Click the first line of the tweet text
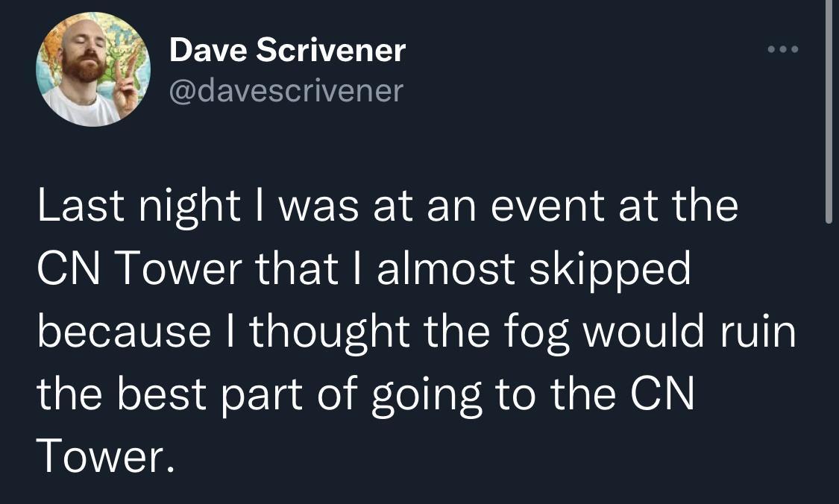The height and width of the screenshot is (504, 839). [x=388, y=205]
